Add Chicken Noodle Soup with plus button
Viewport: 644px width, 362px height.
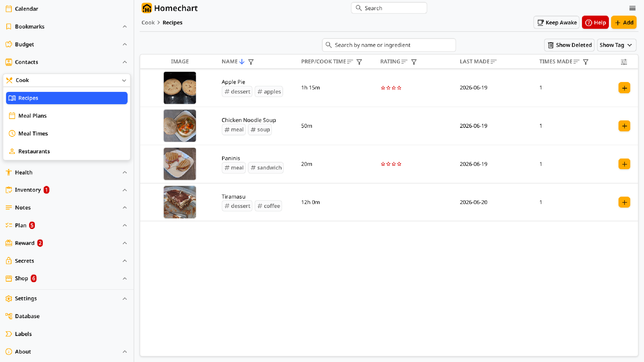click(624, 126)
